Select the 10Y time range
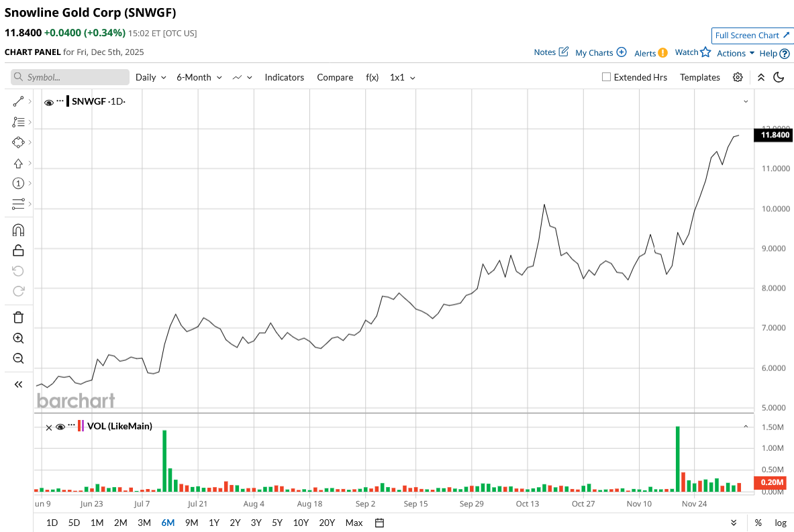 (301, 523)
